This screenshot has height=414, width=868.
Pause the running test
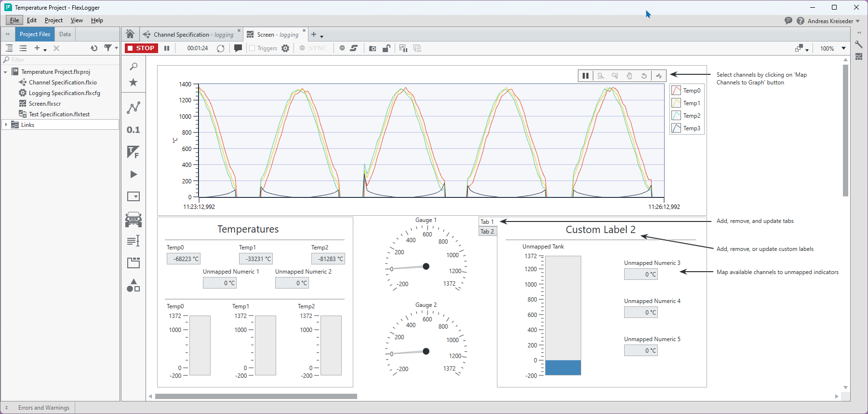click(x=167, y=48)
